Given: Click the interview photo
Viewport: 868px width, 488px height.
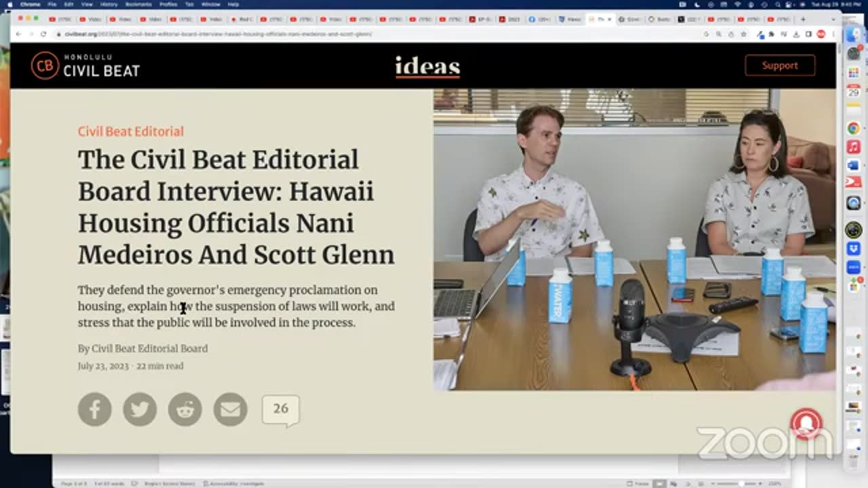Looking at the screenshot, I should tap(635, 239).
